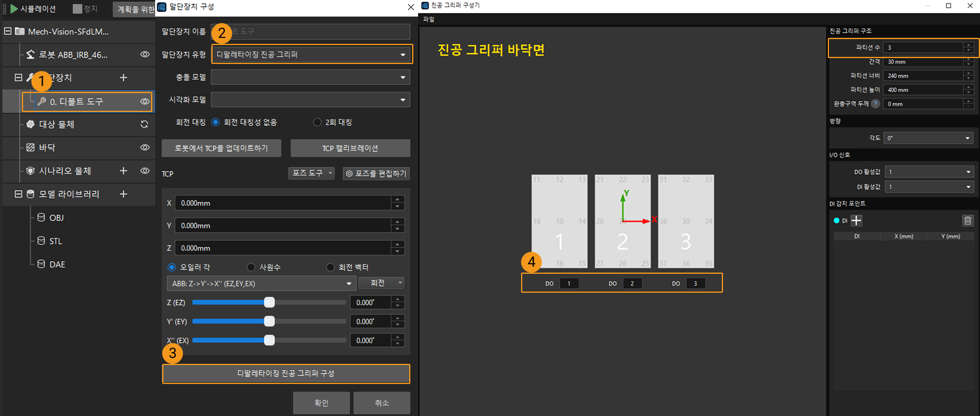This screenshot has width=980, height=416.
Task: Open the 각도 dropdown
Action: click(928, 138)
